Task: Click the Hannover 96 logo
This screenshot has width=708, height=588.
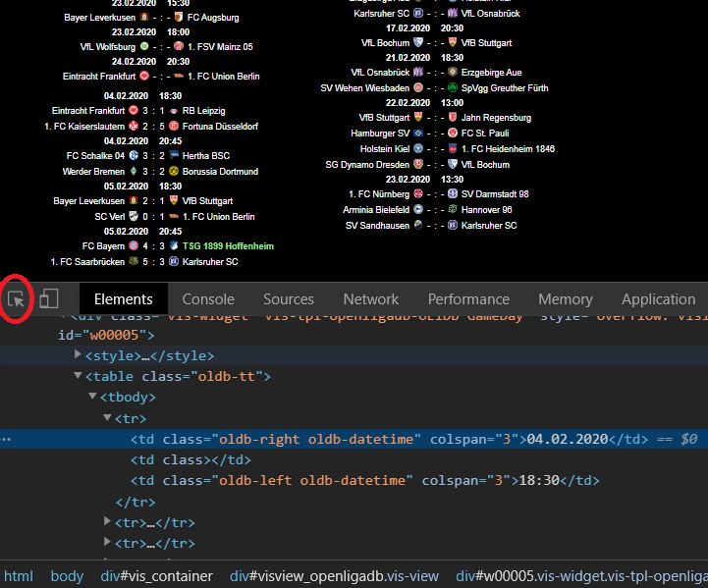Action: coord(453,209)
